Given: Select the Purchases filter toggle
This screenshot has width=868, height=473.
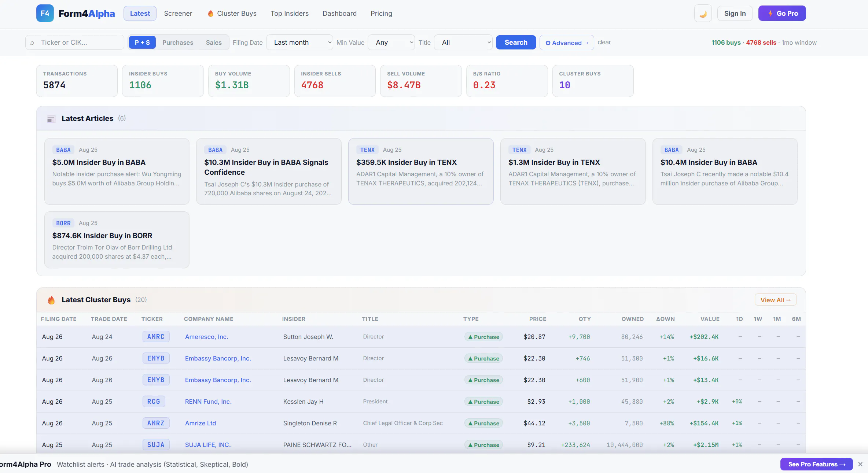Looking at the screenshot, I should 178,43.
